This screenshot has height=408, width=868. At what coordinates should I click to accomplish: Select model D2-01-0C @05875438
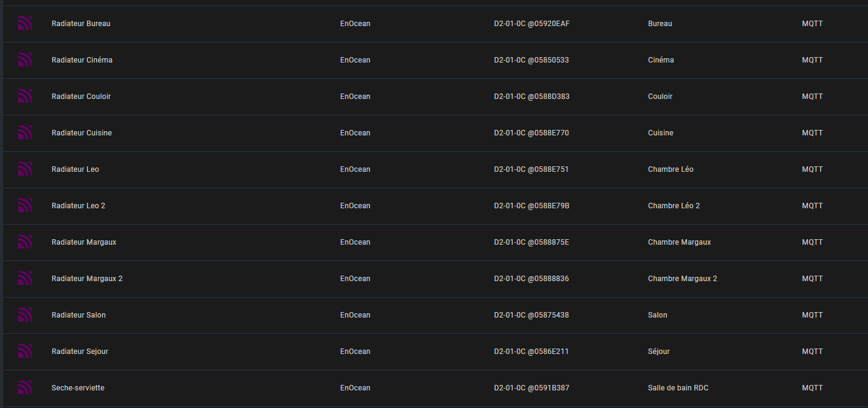click(x=531, y=315)
